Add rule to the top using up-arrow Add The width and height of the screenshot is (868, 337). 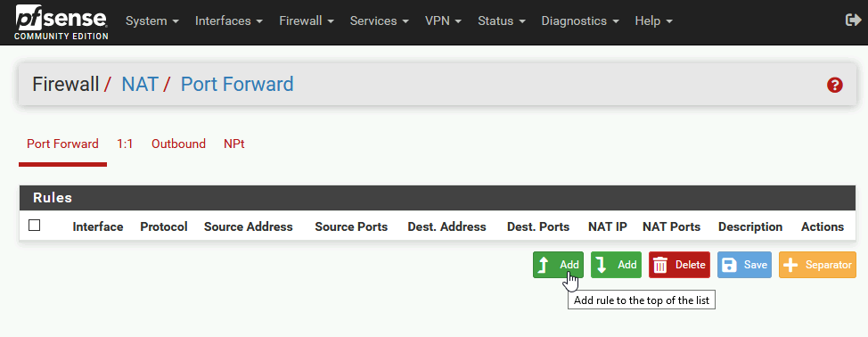(x=559, y=265)
